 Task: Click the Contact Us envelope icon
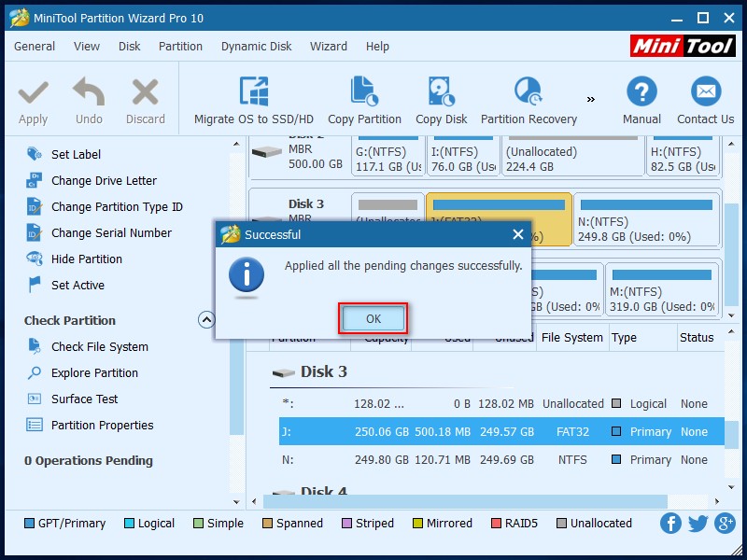pyautogui.click(x=706, y=91)
